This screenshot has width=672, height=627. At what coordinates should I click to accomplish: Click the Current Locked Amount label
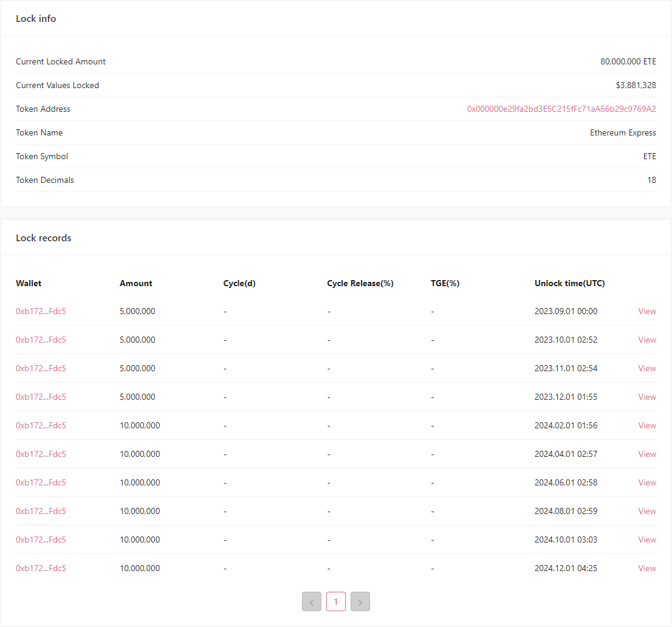60,62
